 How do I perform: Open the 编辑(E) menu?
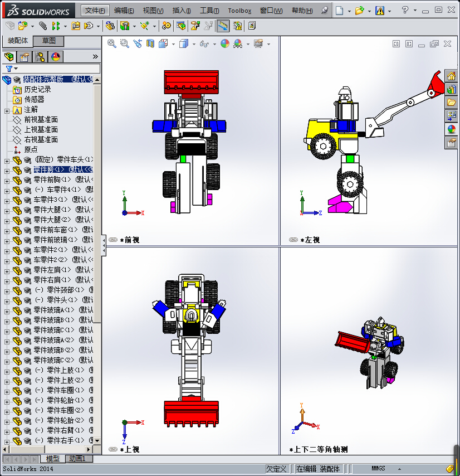click(124, 11)
